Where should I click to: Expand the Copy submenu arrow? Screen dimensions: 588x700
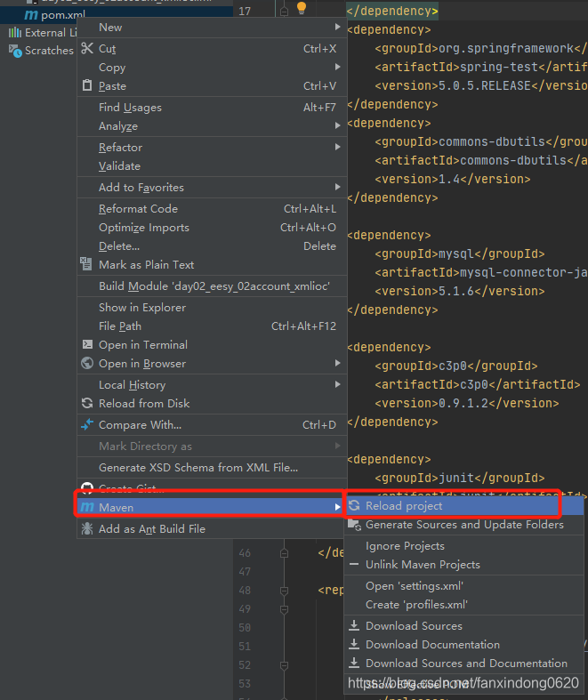(337, 67)
